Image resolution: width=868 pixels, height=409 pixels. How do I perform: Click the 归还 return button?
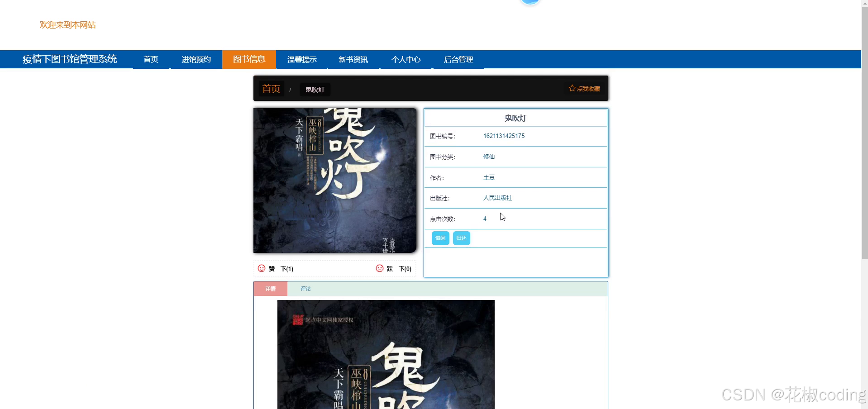[x=461, y=238]
